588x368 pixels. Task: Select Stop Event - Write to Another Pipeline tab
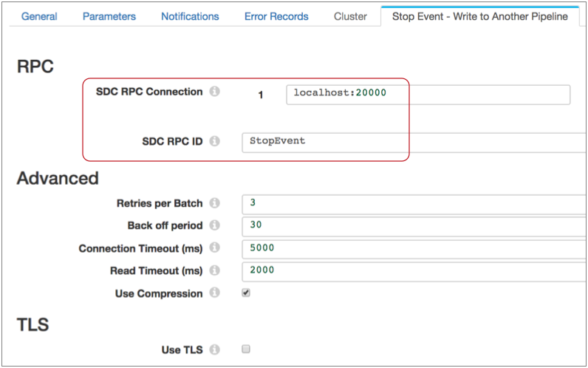[x=479, y=16]
